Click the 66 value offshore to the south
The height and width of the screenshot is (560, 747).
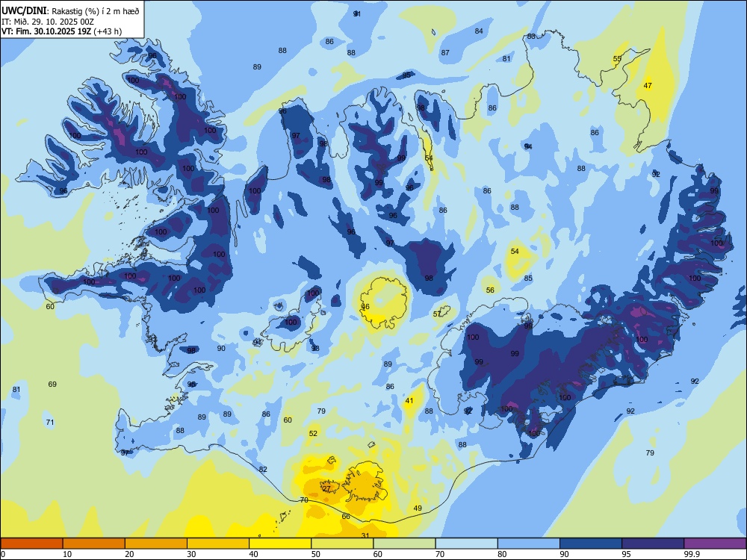346,517
